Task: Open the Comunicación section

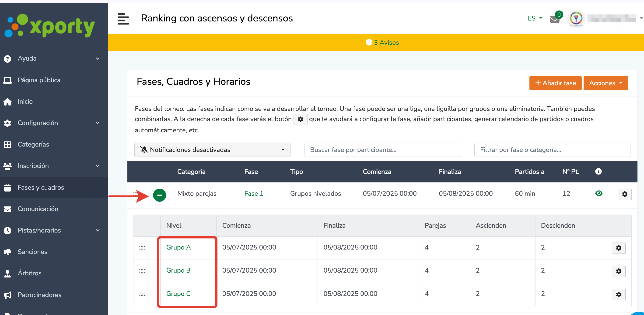Action: click(38, 209)
